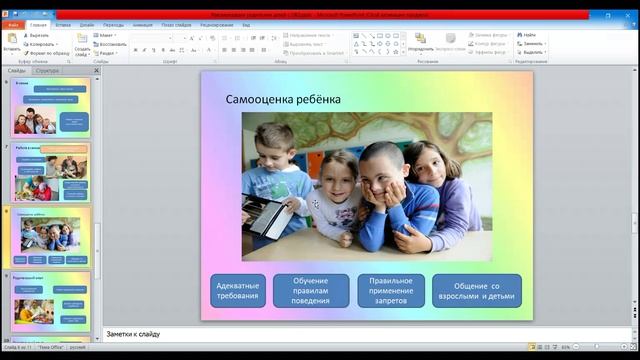The height and width of the screenshot is (360, 640).
Task: Switch to the Transitions (Переходы) tab
Action: coord(113,25)
